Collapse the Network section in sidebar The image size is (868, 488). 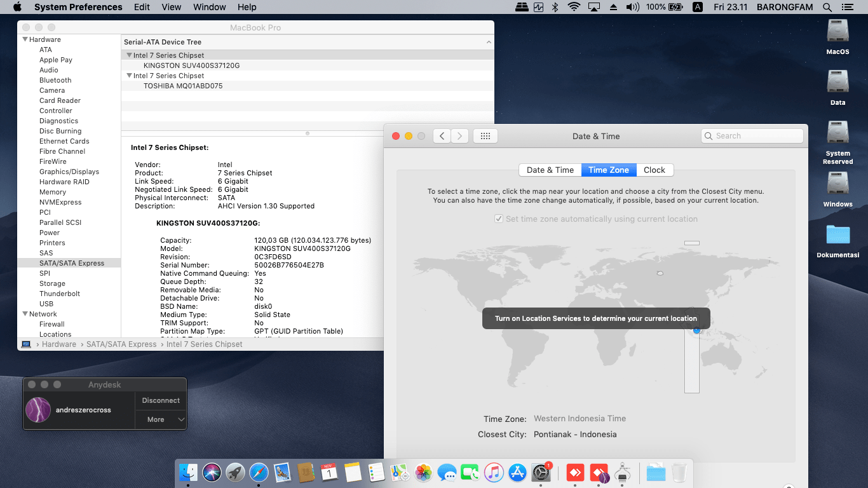(25, 314)
